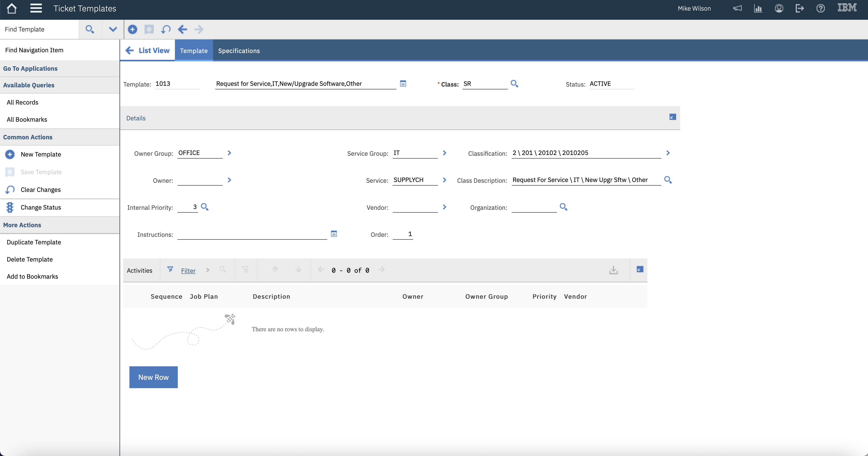This screenshot has height=456, width=868.
Task: Toggle the Activities section collapse control
Action: (x=639, y=269)
